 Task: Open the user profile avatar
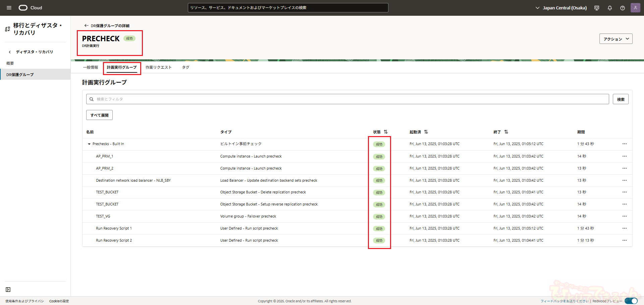coord(635,8)
